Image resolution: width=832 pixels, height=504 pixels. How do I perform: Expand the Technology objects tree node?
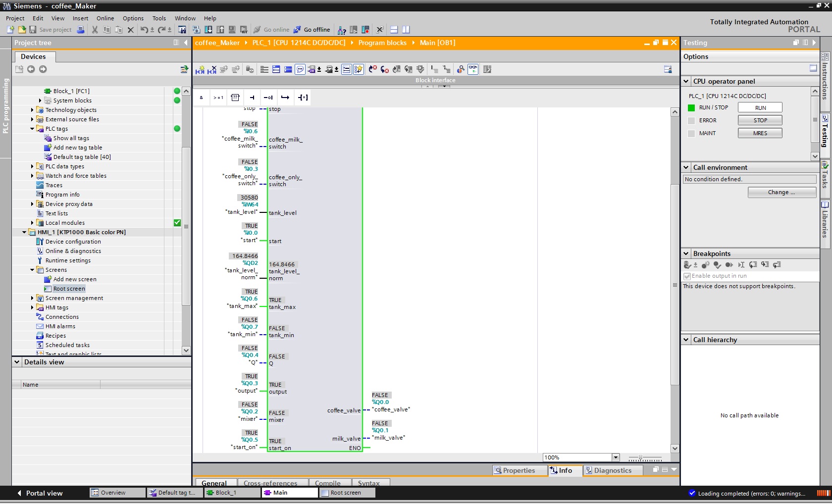pos(32,110)
